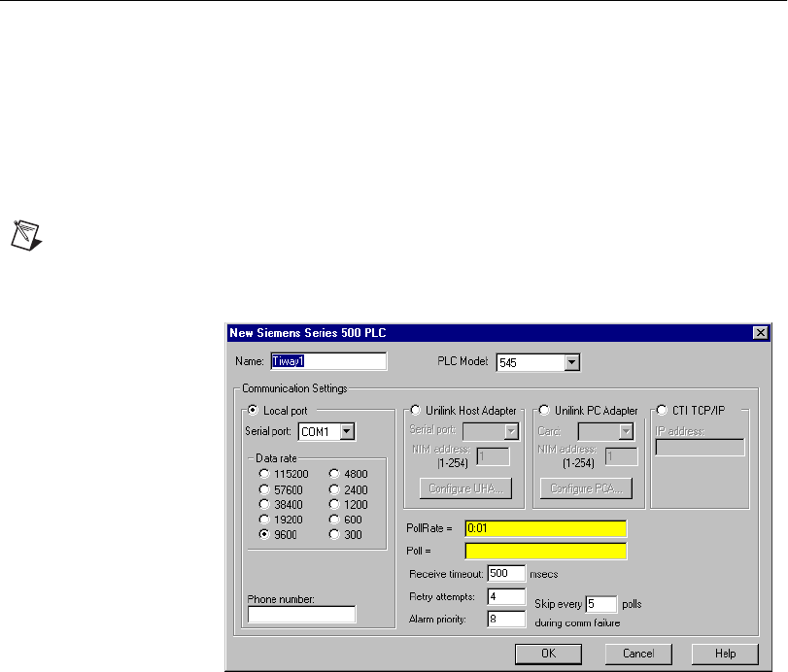Choose the 600 data rate
Screen dimensions: 788x672
(x=334, y=519)
